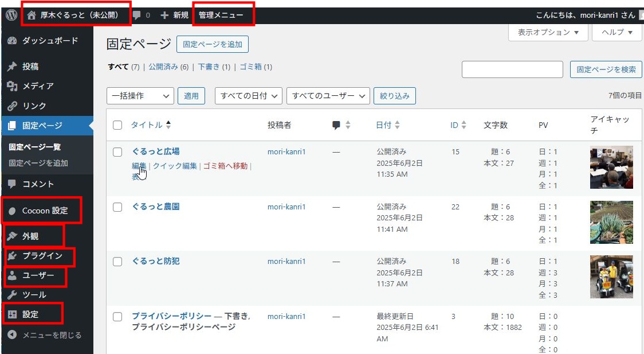Select Cocoon 設定 in the sidebar
This screenshot has height=354, width=644.
pyautogui.click(x=45, y=211)
